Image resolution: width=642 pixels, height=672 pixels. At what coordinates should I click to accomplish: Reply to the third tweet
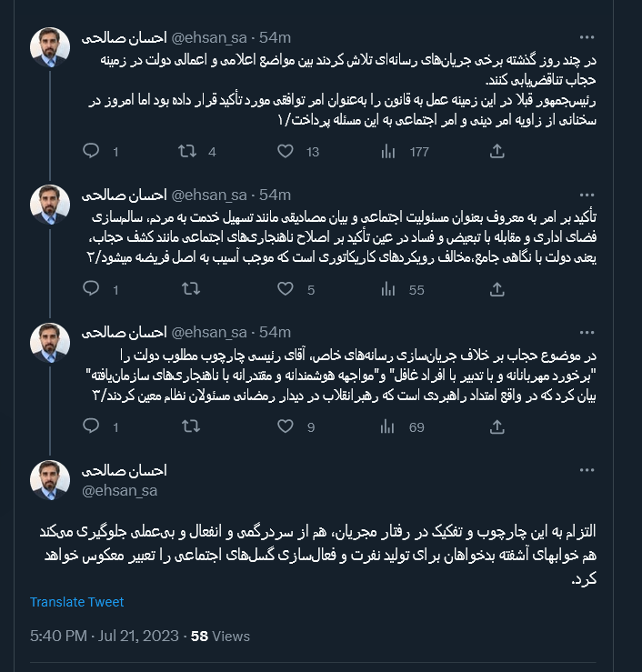(x=90, y=426)
